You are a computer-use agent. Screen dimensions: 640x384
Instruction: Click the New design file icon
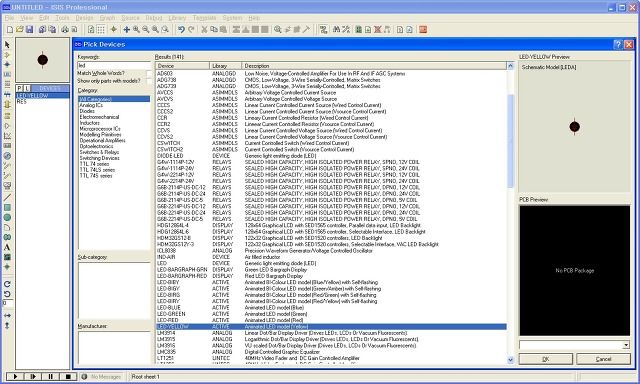[10, 29]
